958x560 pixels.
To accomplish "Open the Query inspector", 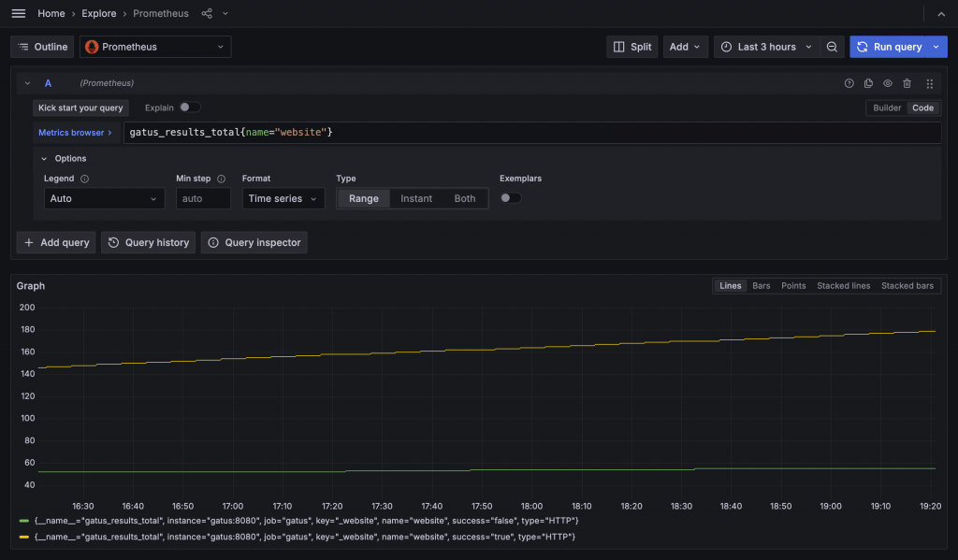I will (x=254, y=242).
